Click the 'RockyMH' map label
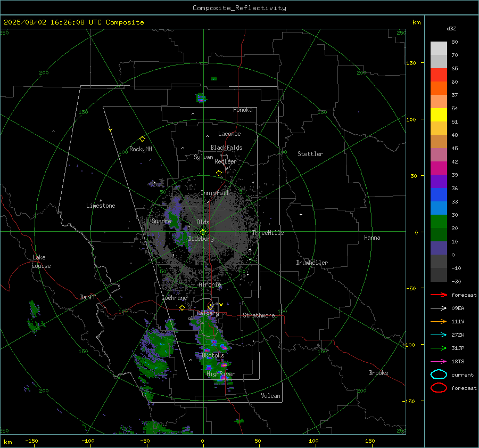The width and height of the screenshot is (479, 448). pyautogui.click(x=141, y=149)
